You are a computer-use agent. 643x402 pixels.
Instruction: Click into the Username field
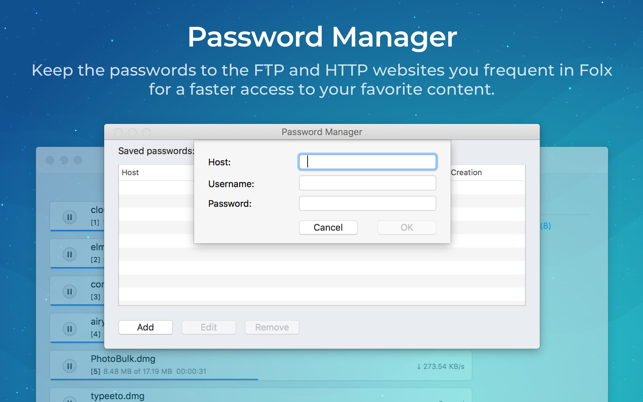[367, 183]
